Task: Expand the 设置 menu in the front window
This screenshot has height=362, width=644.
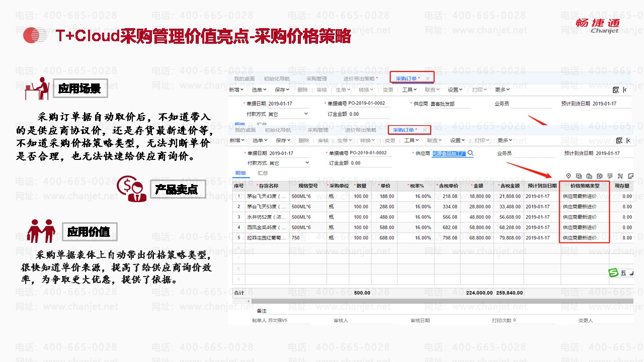Action: (457, 141)
